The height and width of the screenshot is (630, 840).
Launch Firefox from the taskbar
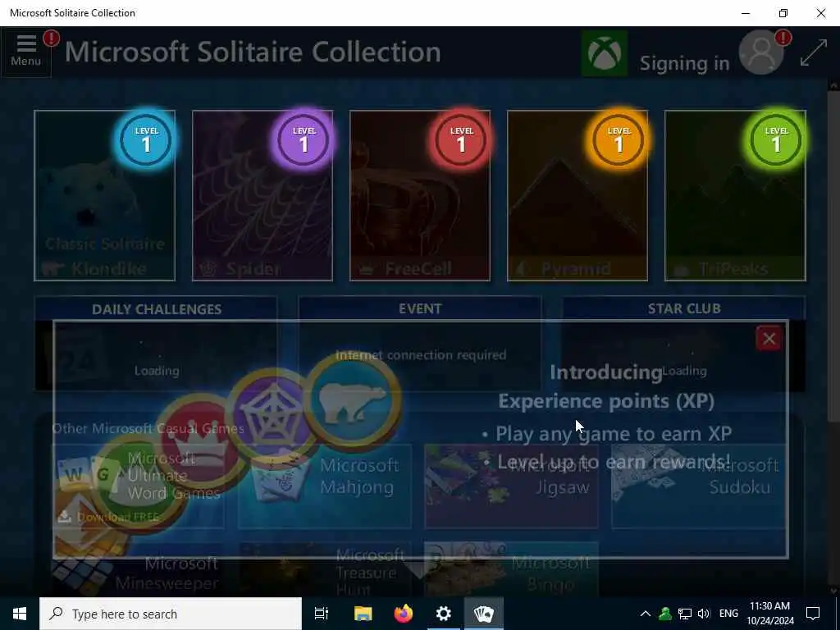[x=404, y=614]
